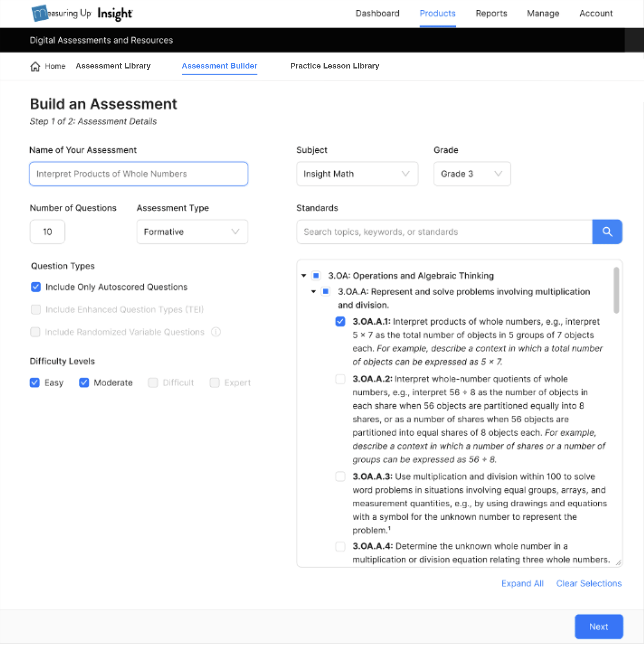Uncheck standard 3.OA.A.1 checkbox
The height and width of the screenshot is (645, 644).
pyautogui.click(x=340, y=321)
